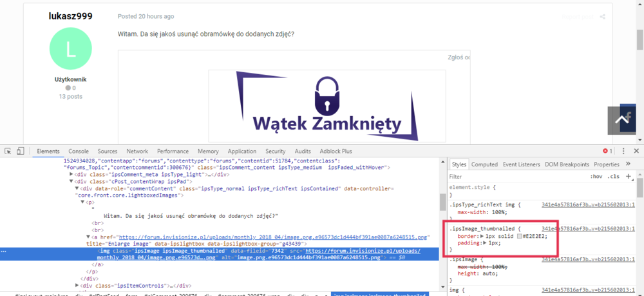This screenshot has height=296, width=644.
Task: Add a new style rule with plus icon
Action: 629,176
